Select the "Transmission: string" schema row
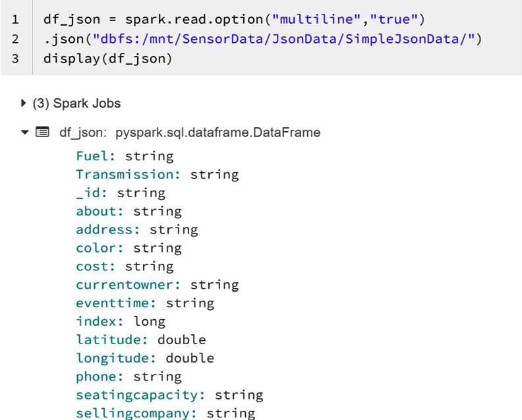The image size is (522, 420). [158, 175]
